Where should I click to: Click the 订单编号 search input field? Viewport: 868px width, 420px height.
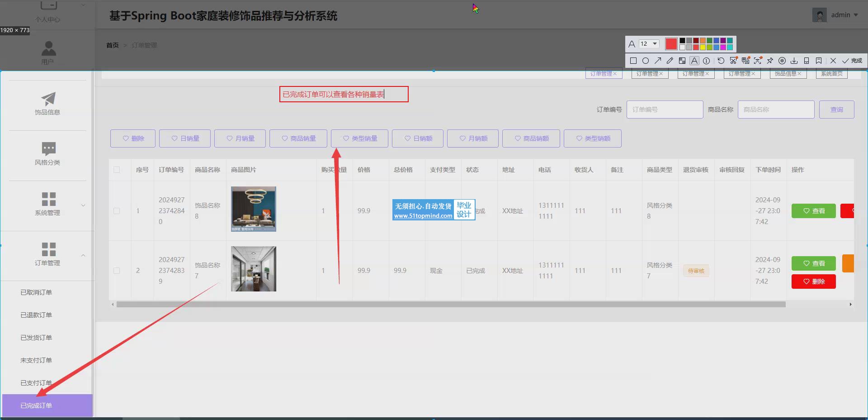click(x=665, y=110)
